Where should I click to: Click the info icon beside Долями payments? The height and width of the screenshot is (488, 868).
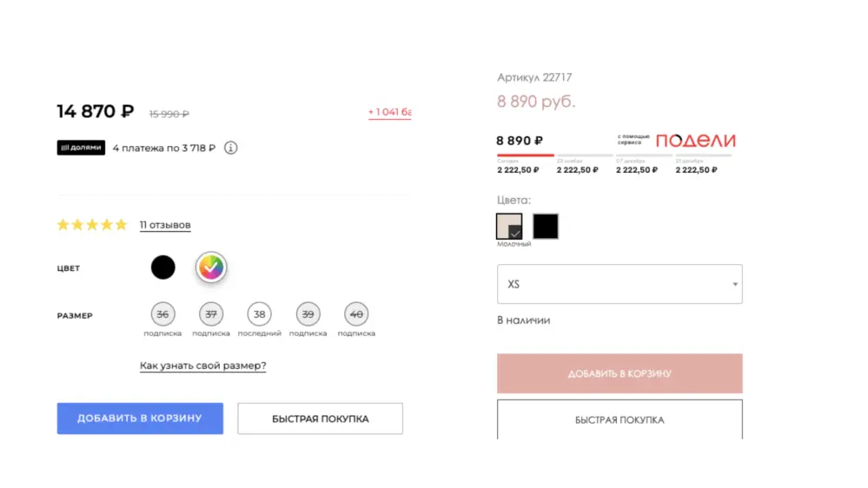230,148
